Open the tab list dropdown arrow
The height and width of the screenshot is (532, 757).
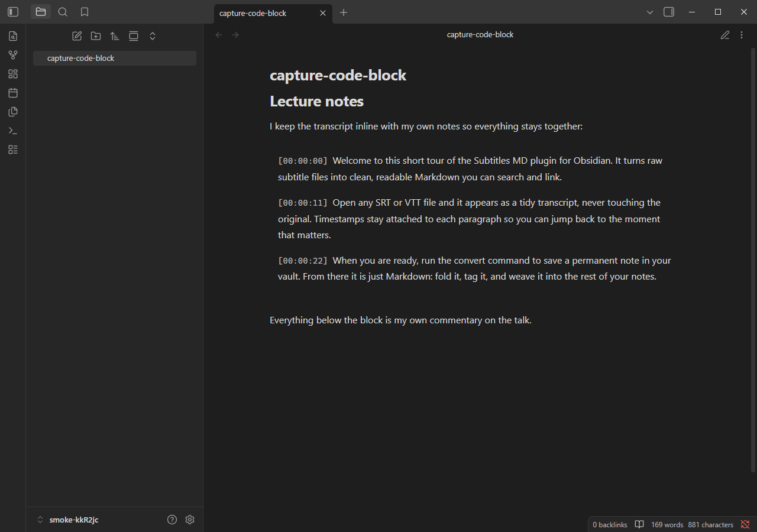click(650, 12)
